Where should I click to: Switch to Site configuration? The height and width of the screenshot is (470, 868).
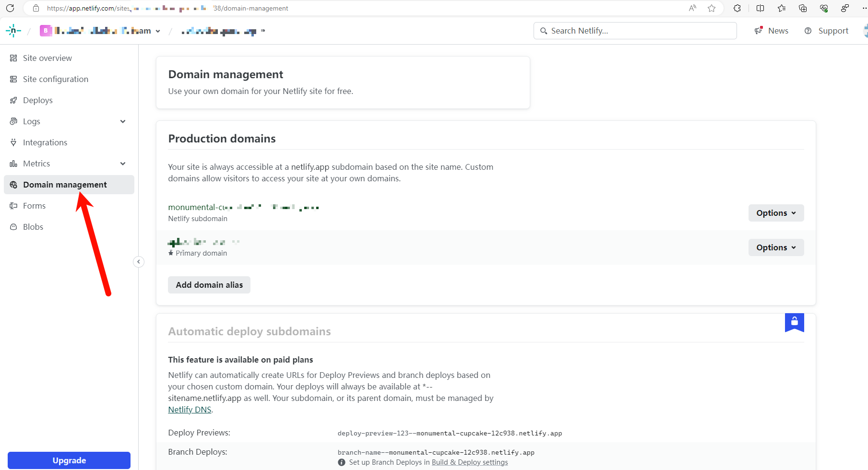click(x=55, y=79)
